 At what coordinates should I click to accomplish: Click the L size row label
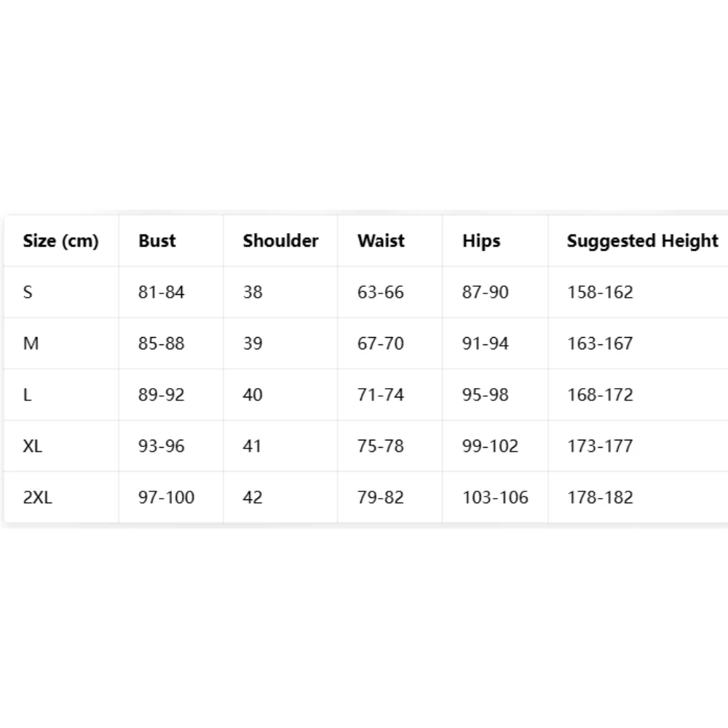(28, 395)
